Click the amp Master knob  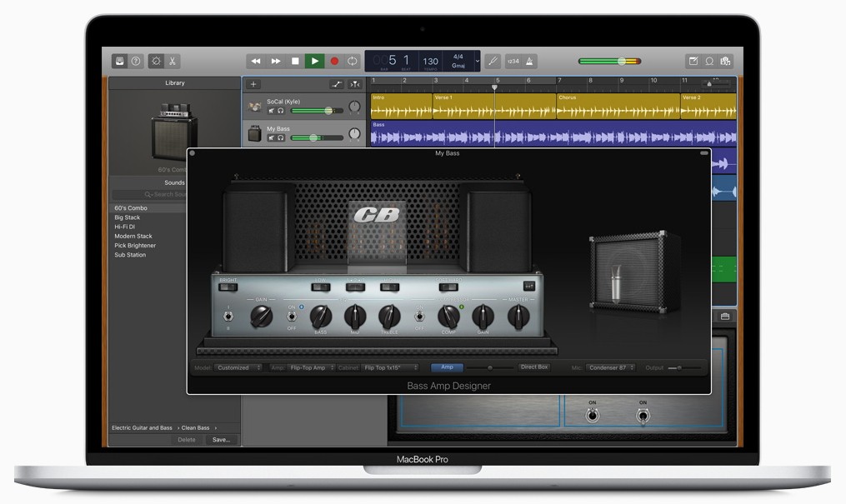click(x=518, y=317)
